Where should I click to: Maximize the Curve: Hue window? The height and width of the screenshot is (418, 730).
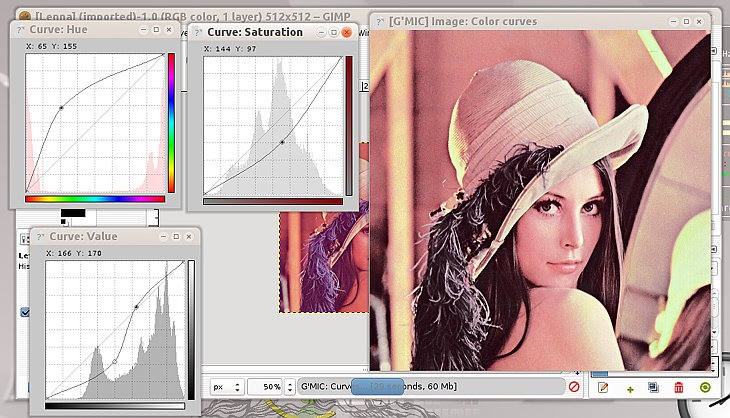[x=156, y=29]
